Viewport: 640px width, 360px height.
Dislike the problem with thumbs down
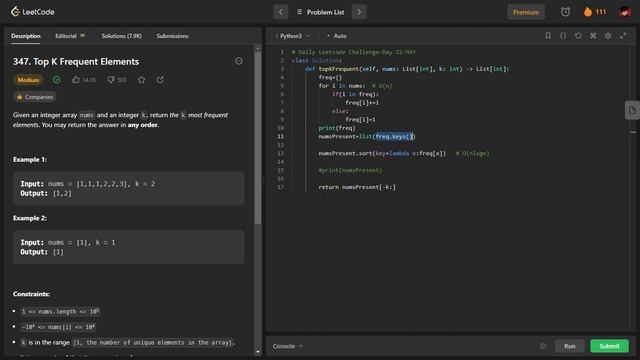tap(117, 80)
